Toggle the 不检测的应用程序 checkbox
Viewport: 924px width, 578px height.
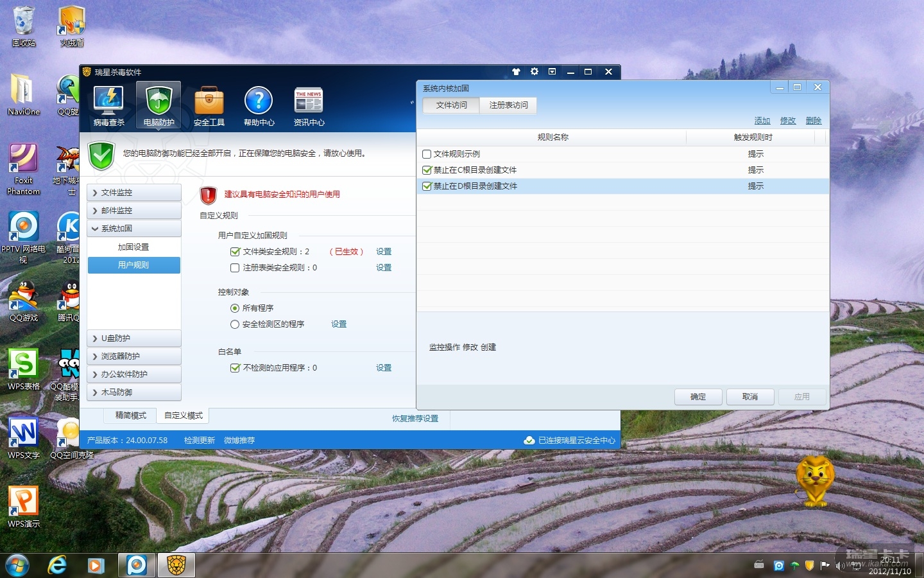[x=235, y=368]
